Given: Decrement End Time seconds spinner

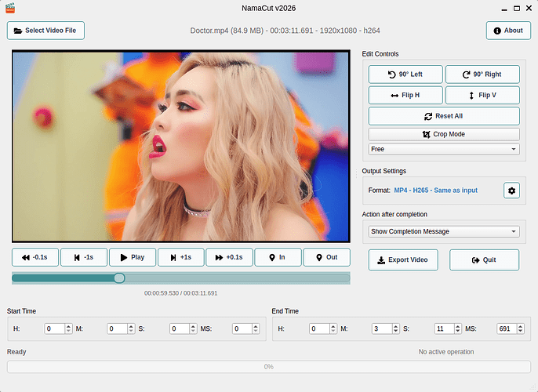Looking at the screenshot, I should [458, 332].
